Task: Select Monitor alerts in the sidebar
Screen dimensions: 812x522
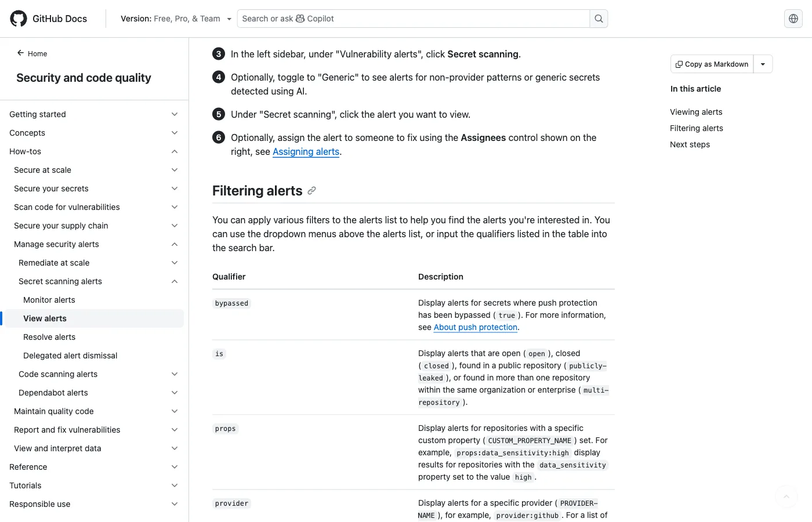Action: pyautogui.click(x=49, y=300)
